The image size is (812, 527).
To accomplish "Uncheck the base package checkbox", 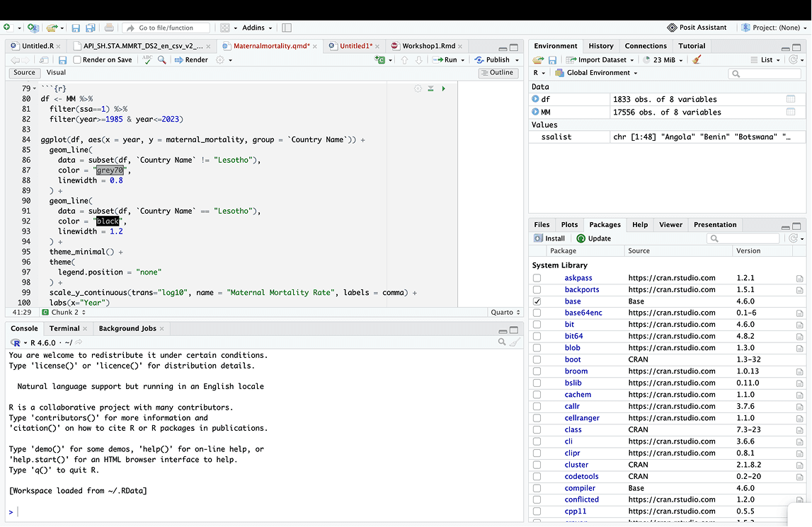I will click(537, 301).
